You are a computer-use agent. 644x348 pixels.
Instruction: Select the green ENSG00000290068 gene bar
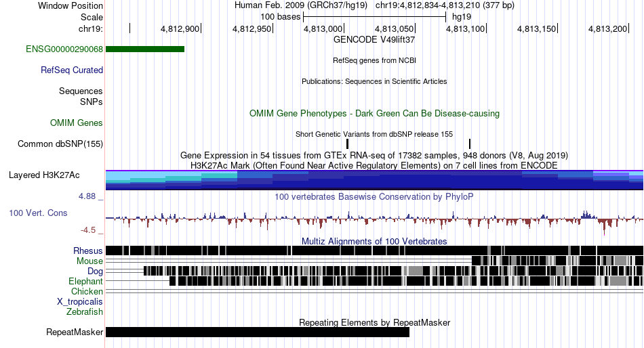click(145, 49)
